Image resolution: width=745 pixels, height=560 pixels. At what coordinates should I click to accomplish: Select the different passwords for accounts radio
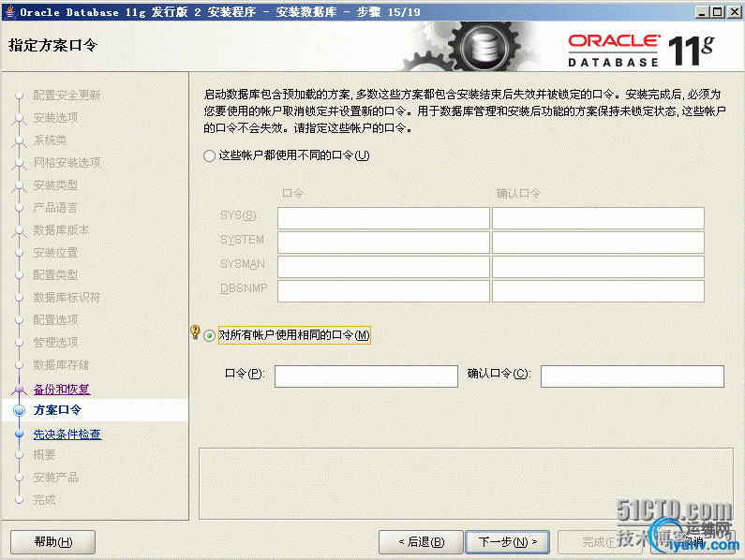tap(209, 155)
